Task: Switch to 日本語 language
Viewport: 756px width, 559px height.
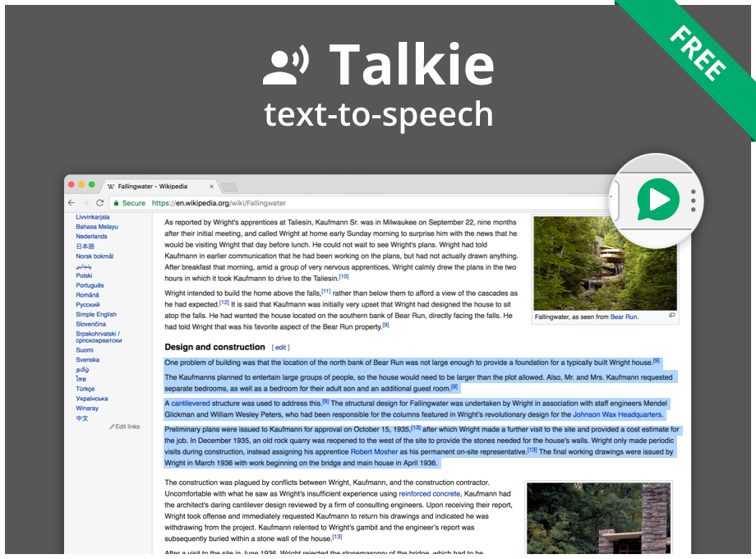Action: click(85, 247)
